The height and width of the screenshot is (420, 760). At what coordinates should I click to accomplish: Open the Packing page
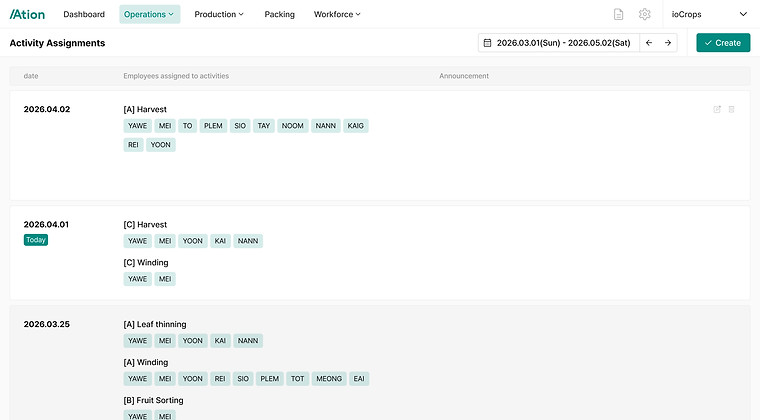pos(280,15)
